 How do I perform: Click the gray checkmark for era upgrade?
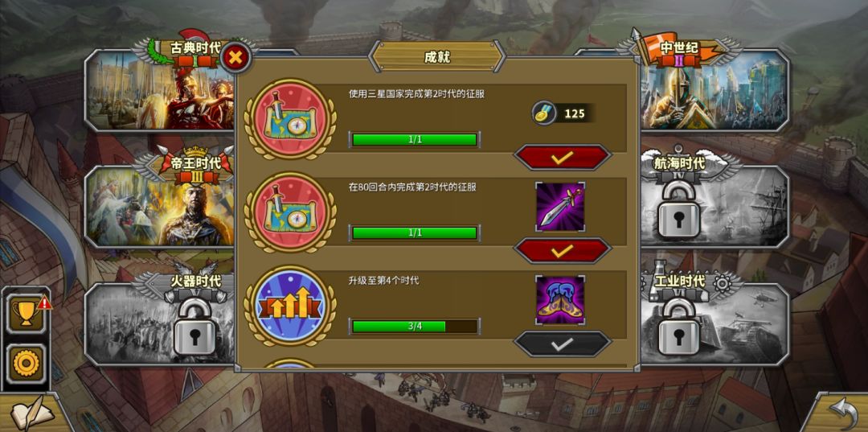[563, 344]
